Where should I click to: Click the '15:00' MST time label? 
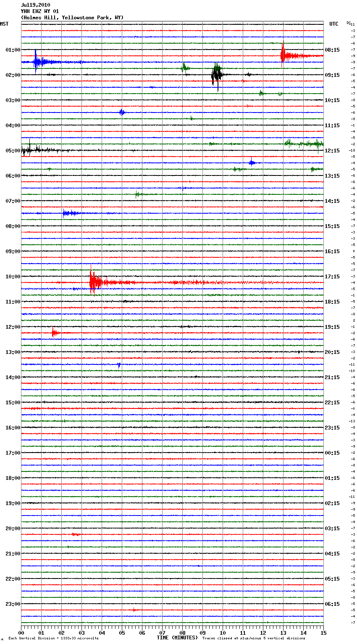coord(13,403)
